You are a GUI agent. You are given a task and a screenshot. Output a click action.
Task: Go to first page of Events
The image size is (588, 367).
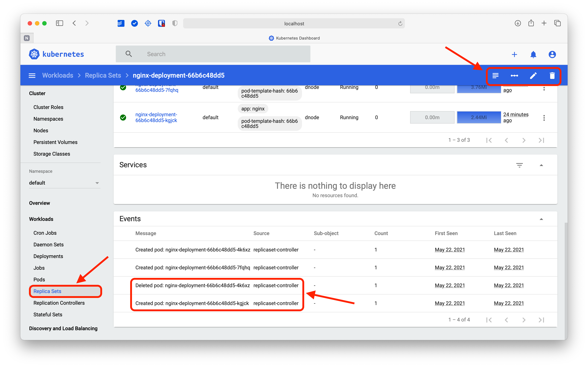[x=489, y=320]
